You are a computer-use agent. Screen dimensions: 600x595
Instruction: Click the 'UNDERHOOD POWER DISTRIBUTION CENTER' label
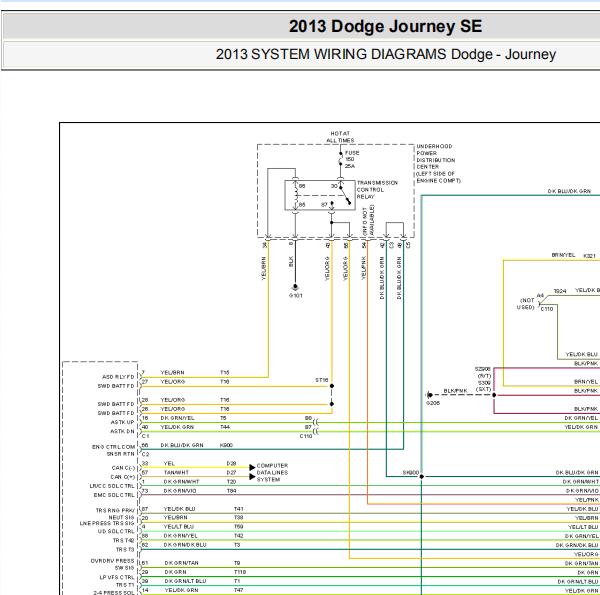point(439,163)
